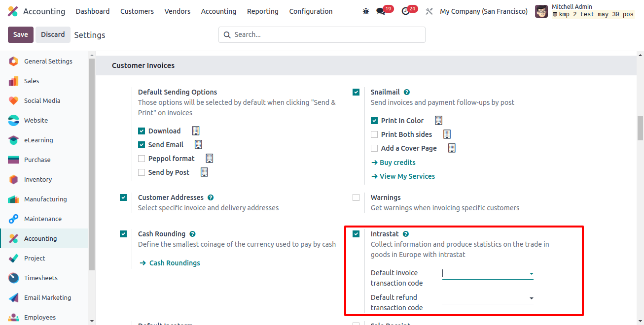
Task: Discard the settings changes
Action: [53, 34]
